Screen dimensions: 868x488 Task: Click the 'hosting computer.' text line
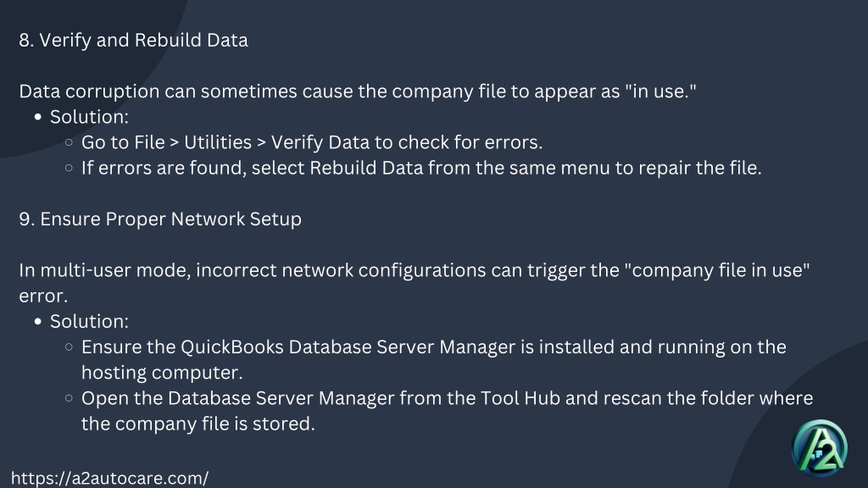coord(162,373)
